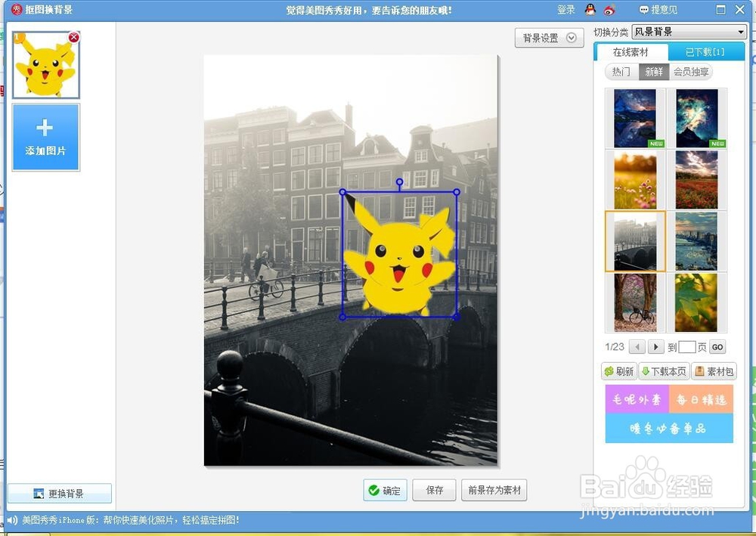Go to previous page of backgrounds
This screenshot has width=756, height=536.
(x=637, y=346)
